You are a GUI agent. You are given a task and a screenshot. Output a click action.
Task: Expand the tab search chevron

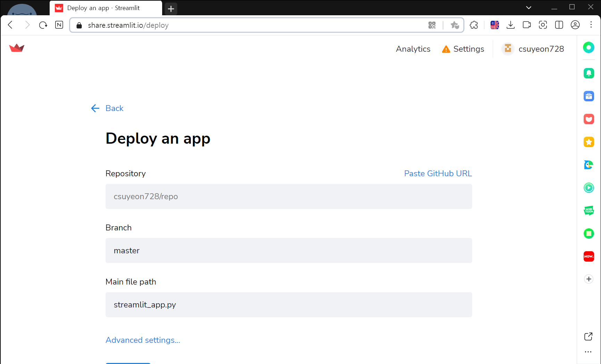click(528, 8)
